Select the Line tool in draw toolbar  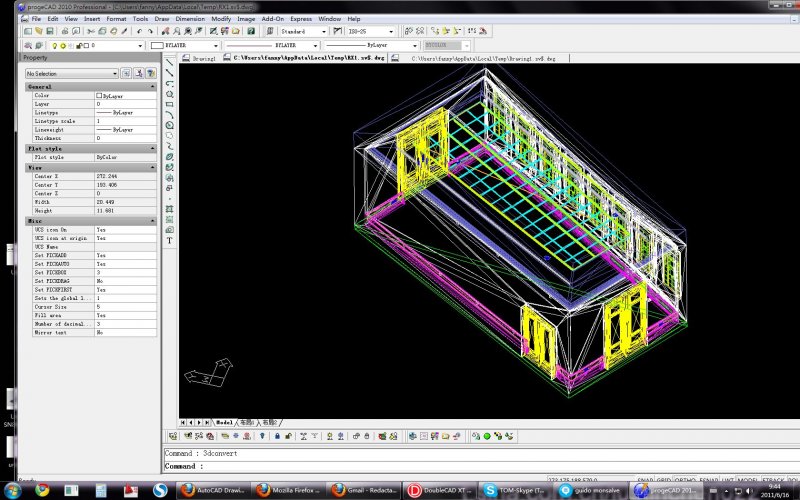[170, 62]
